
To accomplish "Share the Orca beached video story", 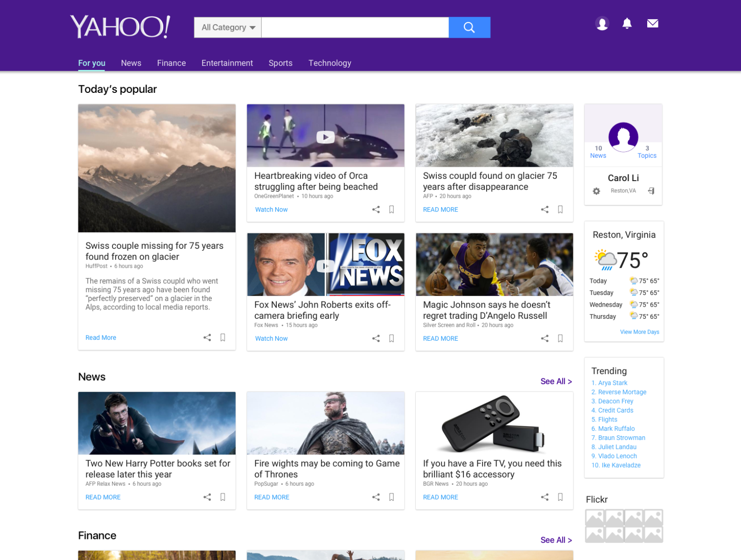I will point(376,210).
